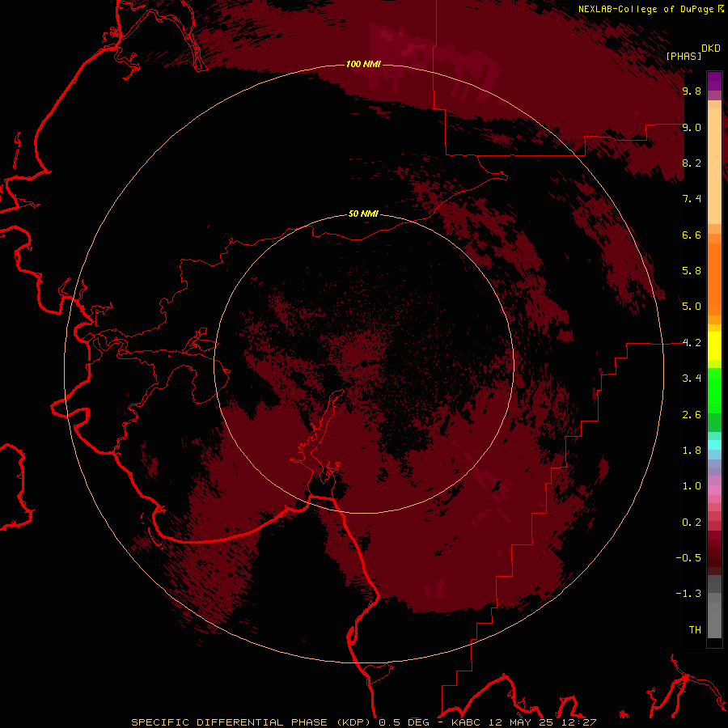728x728 pixels.
Task: Click the -0.5 value on the legend
Action: (688, 558)
